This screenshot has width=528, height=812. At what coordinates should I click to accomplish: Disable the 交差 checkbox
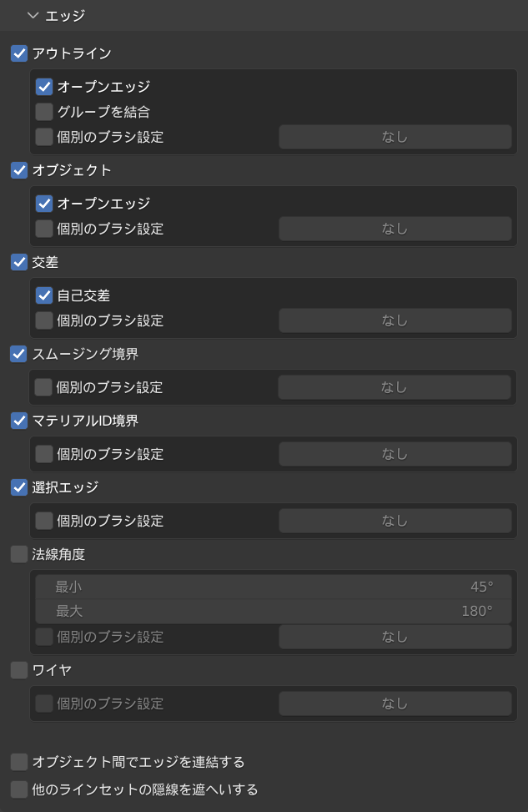(x=19, y=262)
